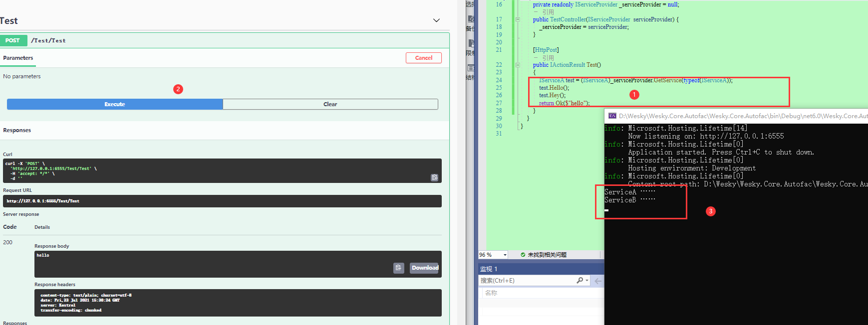868x325 pixels.
Task: Click the 'Now listening on' console line
Action: pyautogui.click(x=706, y=136)
